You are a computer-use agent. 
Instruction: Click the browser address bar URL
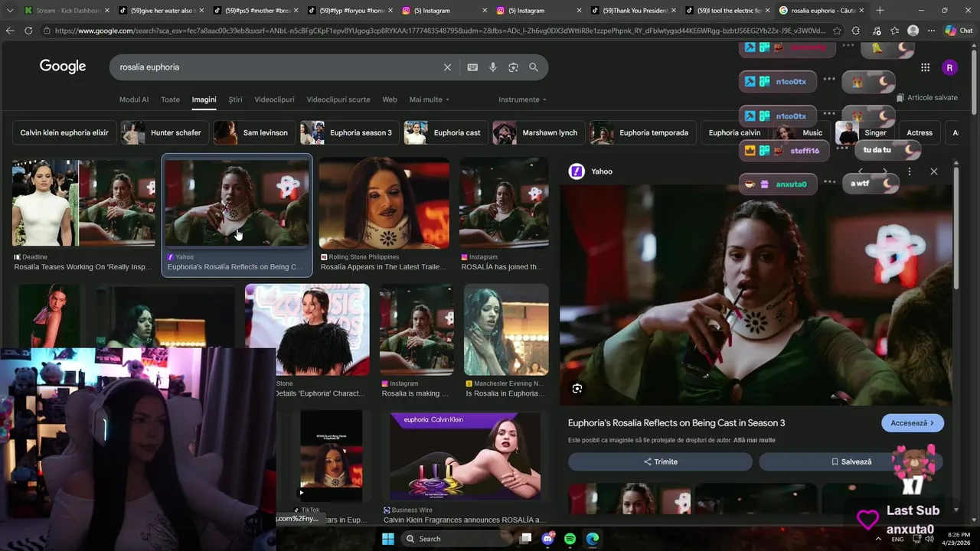[439, 31]
